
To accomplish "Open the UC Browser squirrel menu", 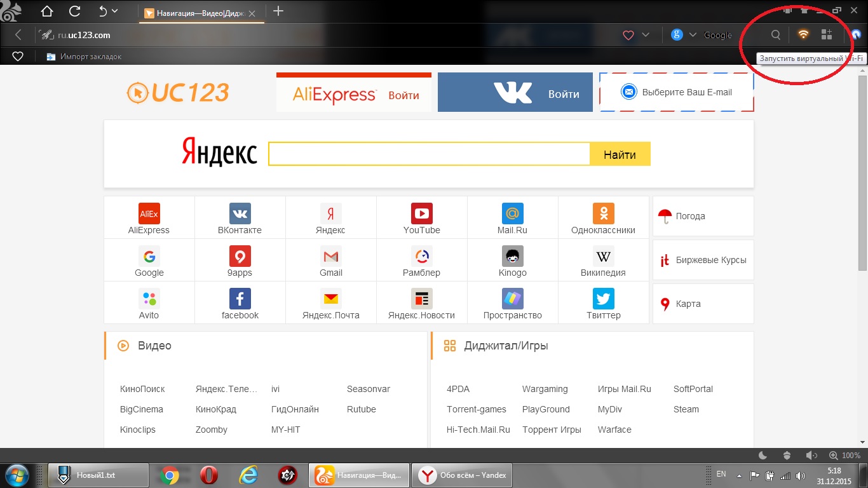I will tap(11, 11).
